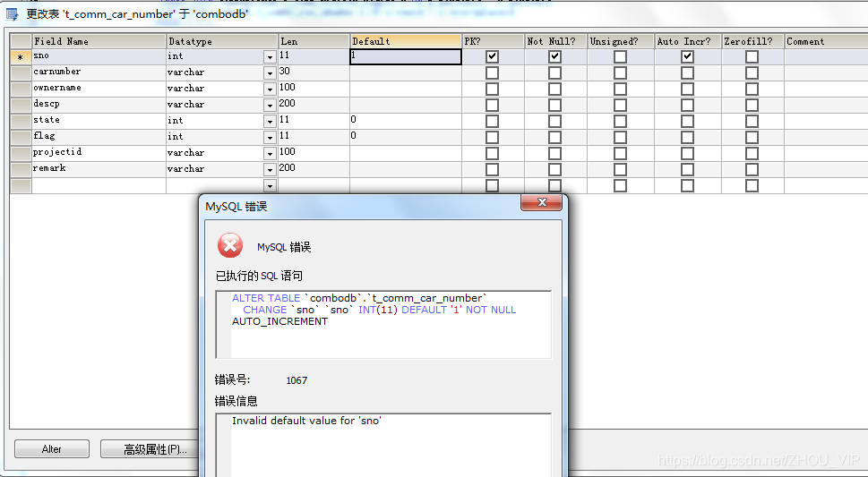This screenshot has height=477, width=868.
Task: Uncheck the PK checkbox for sno
Action: tap(492, 56)
